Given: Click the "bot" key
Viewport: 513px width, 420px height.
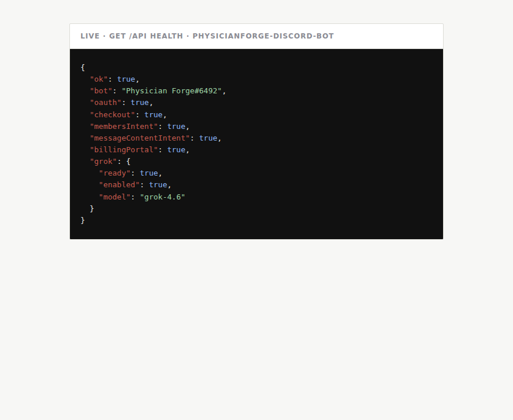Looking at the screenshot, I should coord(101,91).
